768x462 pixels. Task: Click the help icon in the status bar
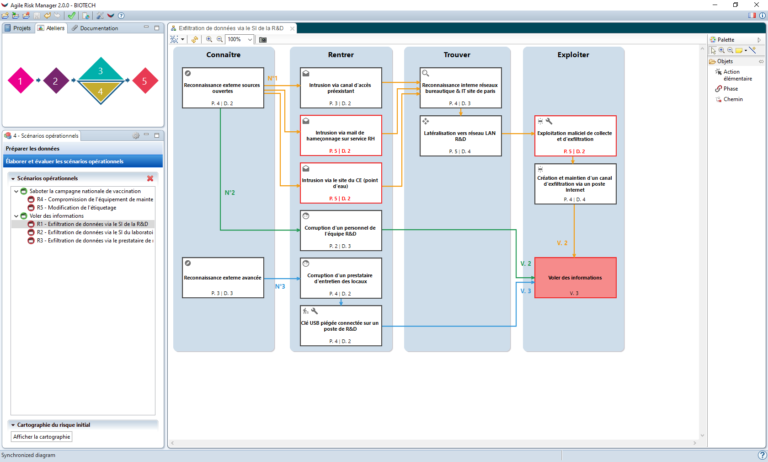762,455
